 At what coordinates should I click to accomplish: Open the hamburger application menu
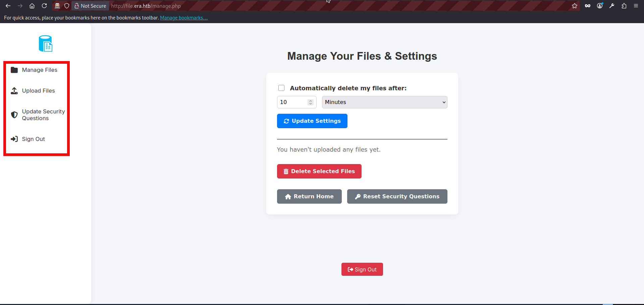[x=636, y=6]
